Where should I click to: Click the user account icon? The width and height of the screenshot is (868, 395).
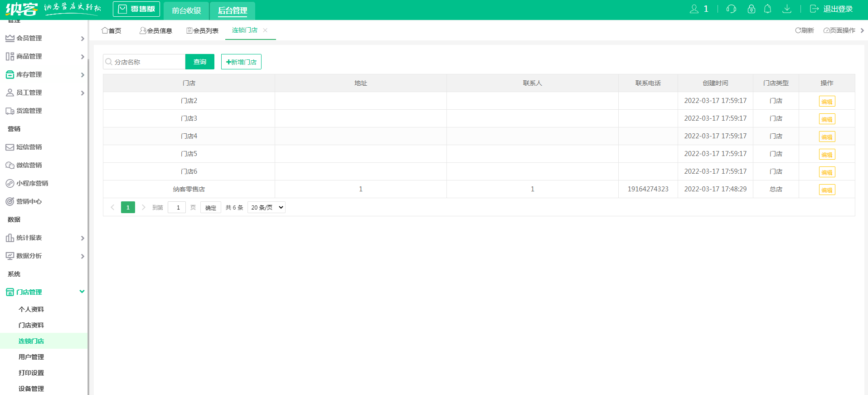coord(694,9)
